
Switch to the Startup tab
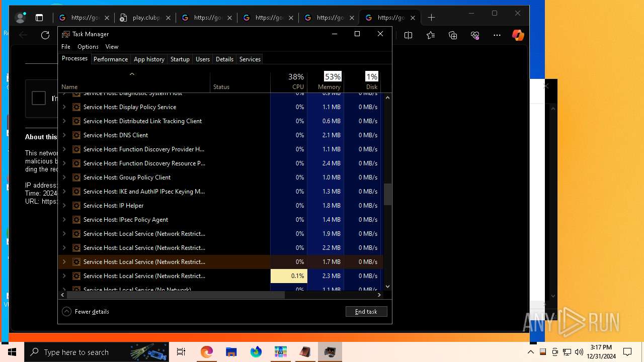pos(180,59)
